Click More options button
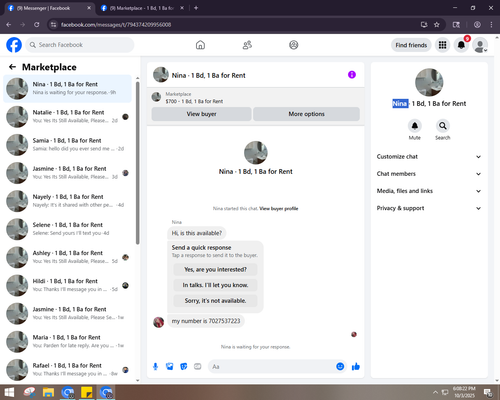The width and height of the screenshot is (500, 400). tap(306, 114)
